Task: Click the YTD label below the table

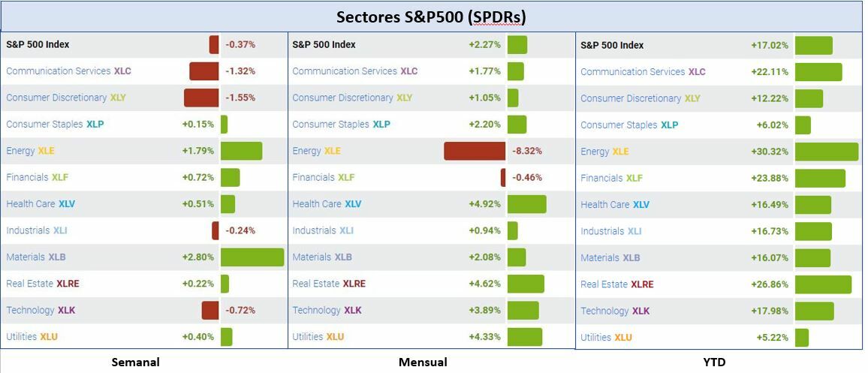Action: point(714,362)
